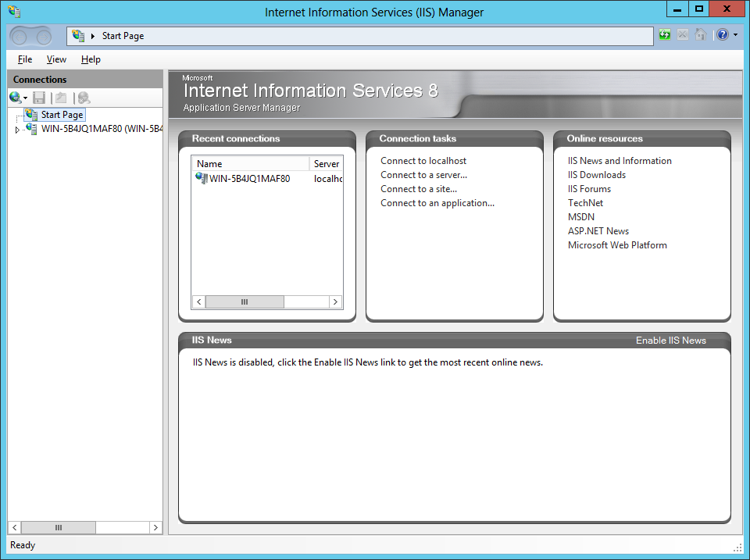
Task: Click the Home icon in address toolbar
Action: pyautogui.click(x=701, y=35)
